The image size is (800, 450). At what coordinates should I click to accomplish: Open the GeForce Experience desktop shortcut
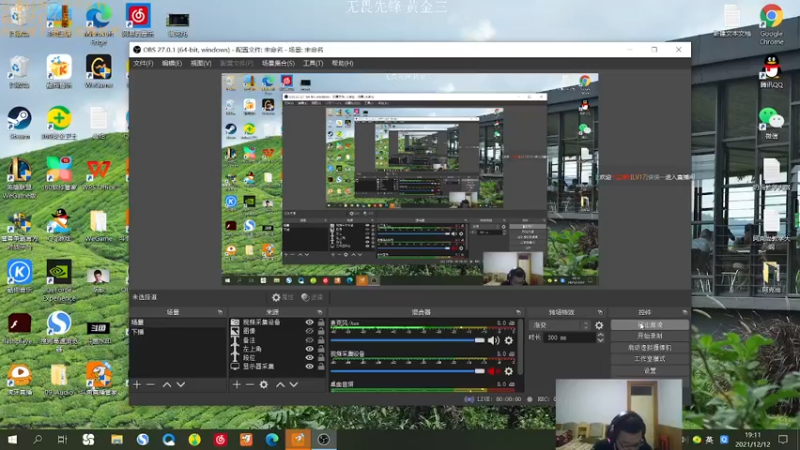click(59, 281)
